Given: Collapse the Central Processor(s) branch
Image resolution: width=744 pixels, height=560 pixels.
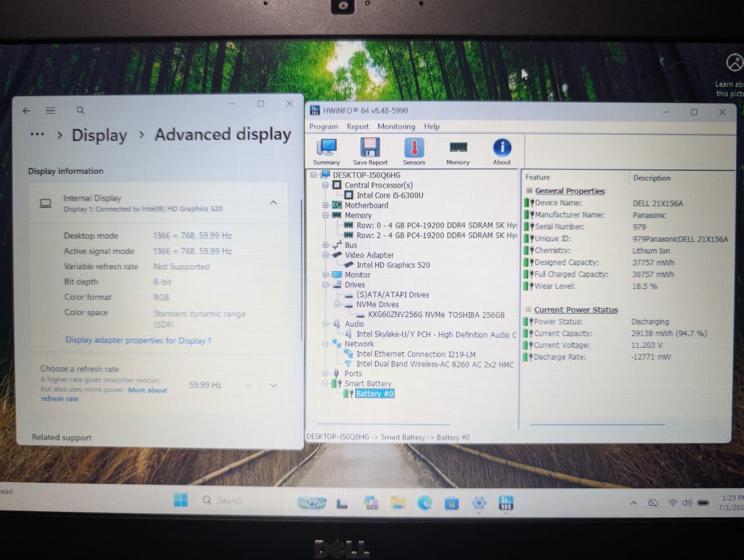Looking at the screenshot, I should [325, 185].
